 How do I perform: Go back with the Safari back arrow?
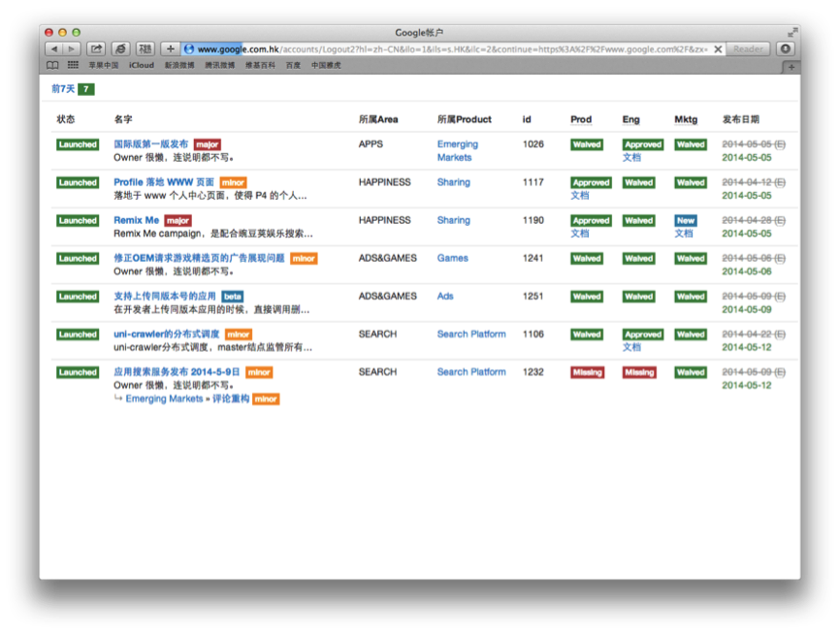point(53,48)
